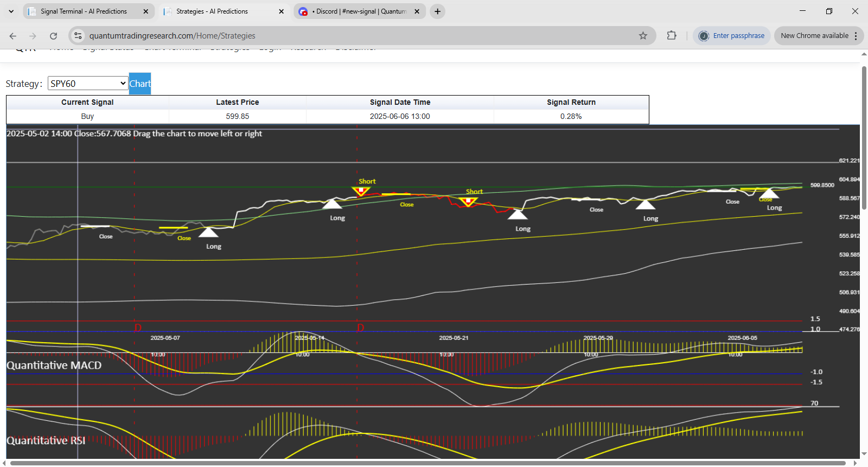Select the Buy signal cell
Image resolution: width=868 pixels, height=467 pixels.
click(87, 116)
